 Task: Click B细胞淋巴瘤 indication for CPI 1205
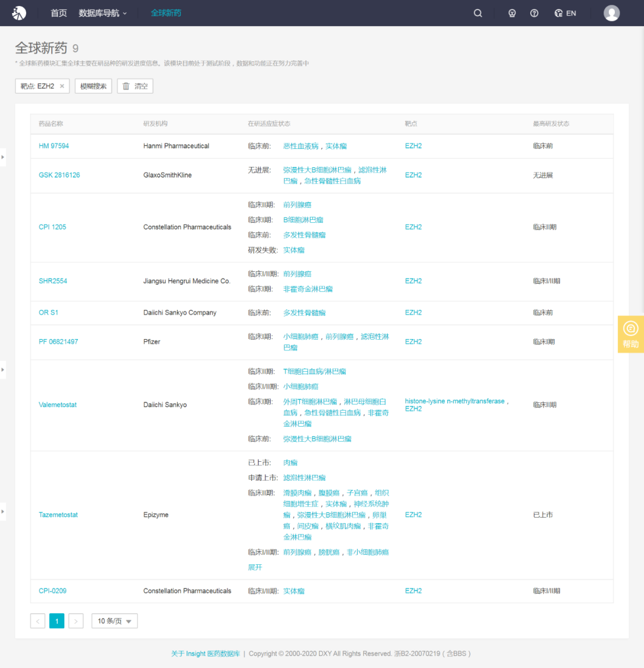(x=303, y=220)
